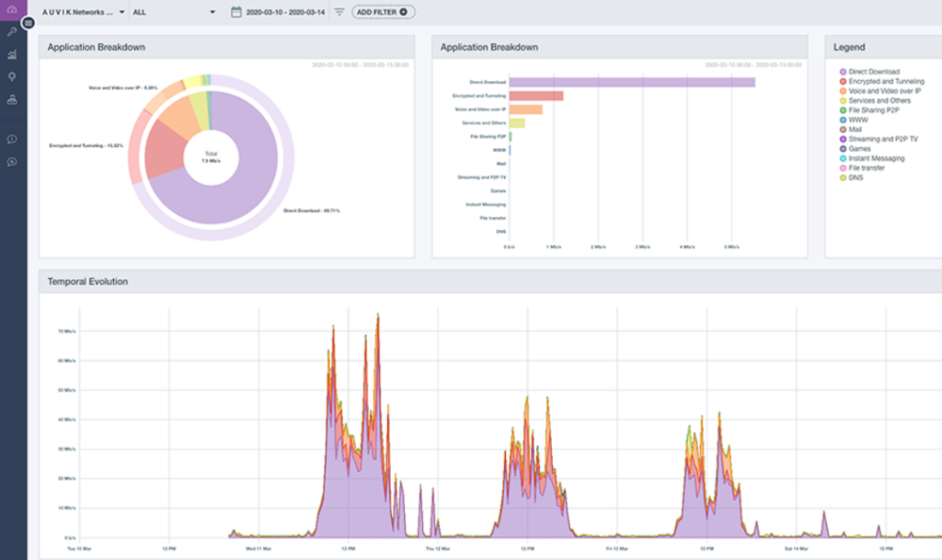Open the dashboard gauge icon in sidebar
Screen dimensions: 942x560
(x=12, y=9)
